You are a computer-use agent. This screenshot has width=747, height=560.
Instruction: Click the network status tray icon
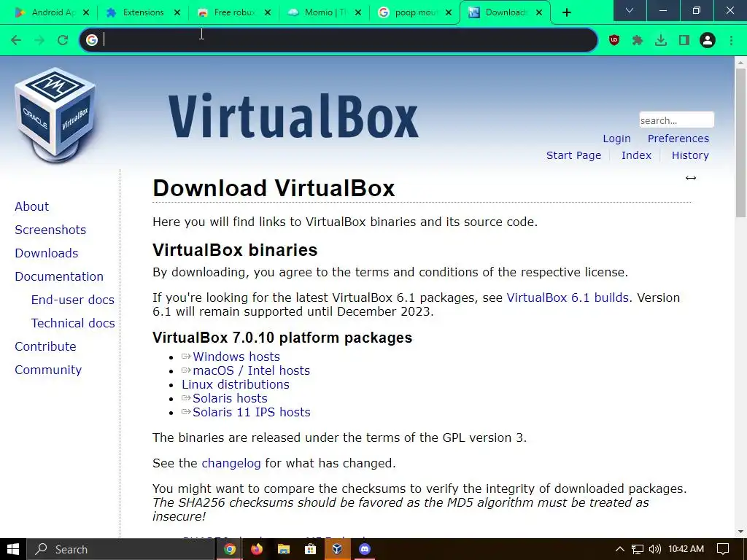(x=638, y=549)
